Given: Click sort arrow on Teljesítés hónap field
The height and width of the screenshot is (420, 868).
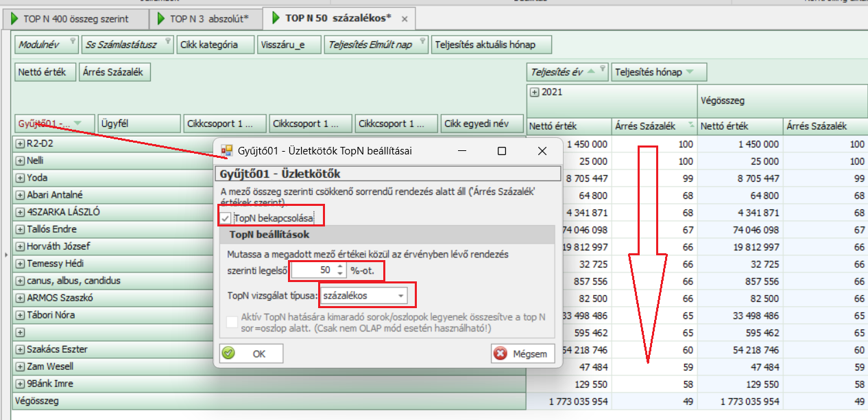Looking at the screenshot, I should point(689,72).
